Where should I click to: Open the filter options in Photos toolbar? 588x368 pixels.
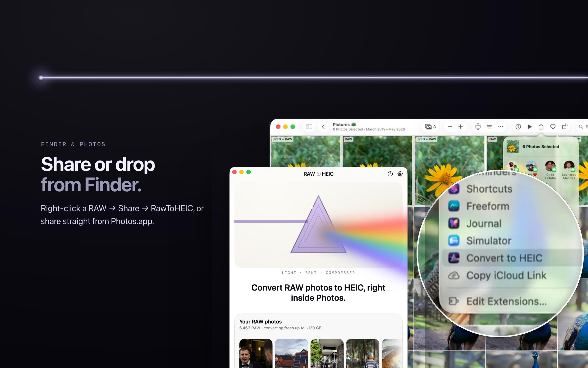click(489, 127)
